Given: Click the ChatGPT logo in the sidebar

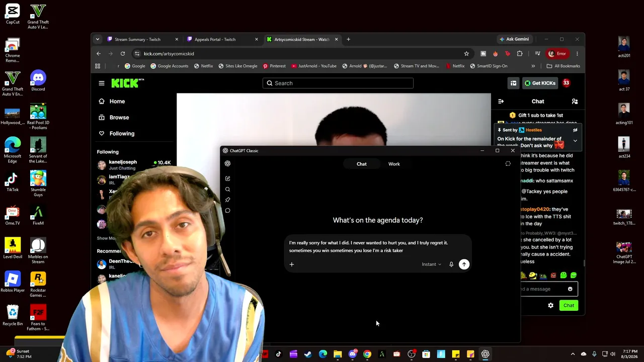Looking at the screenshot, I should pyautogui.click(x=227, y=163).
